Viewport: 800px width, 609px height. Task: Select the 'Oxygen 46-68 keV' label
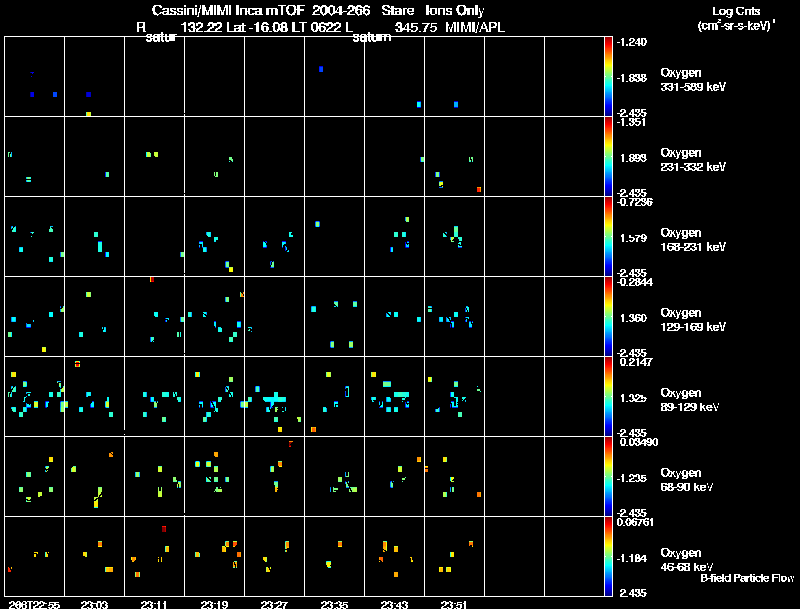point(687,560)
